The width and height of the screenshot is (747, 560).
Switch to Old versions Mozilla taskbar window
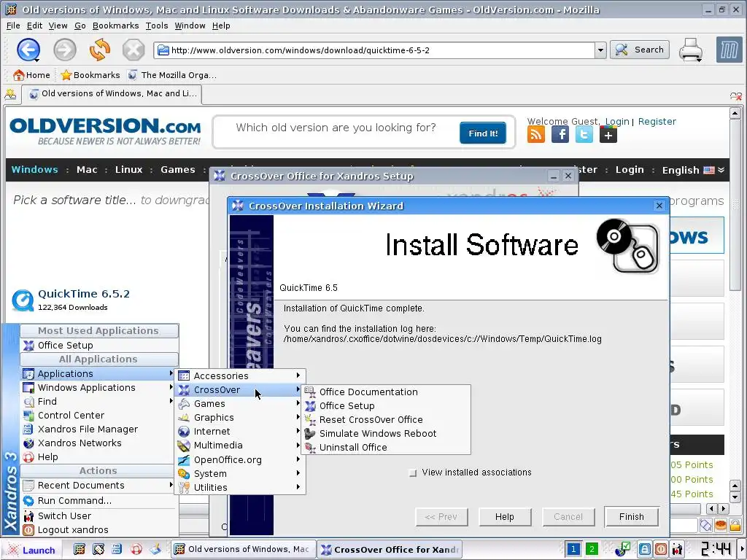point(243,549)
